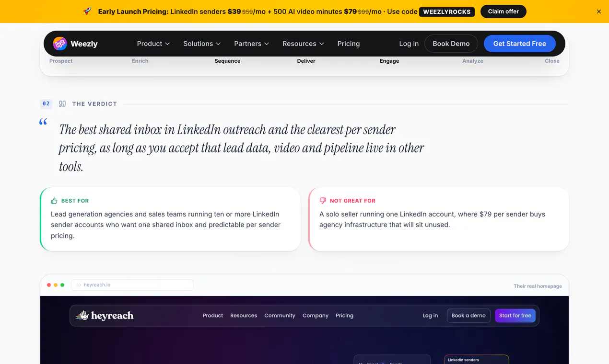Click Product in heyreach nav
Viewport: 609px width, 364px height.
pyautogui.click(x=213, y=316)
